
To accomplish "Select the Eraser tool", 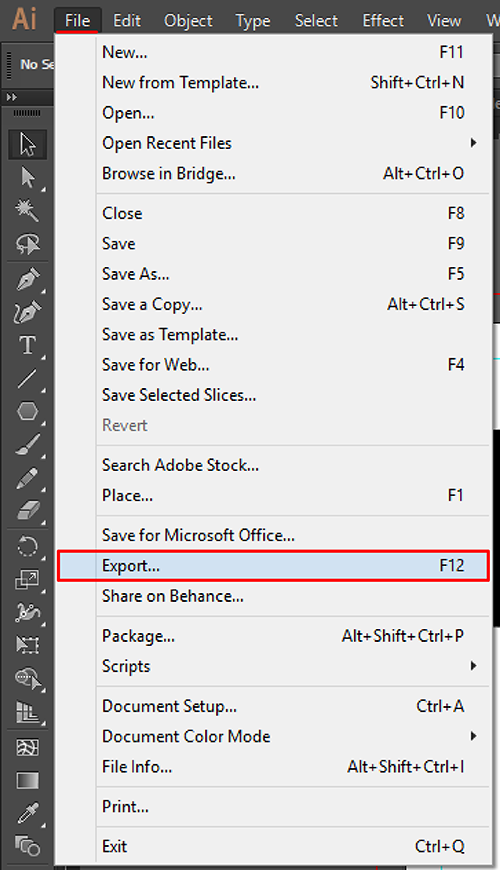I will tap(27, 510).
